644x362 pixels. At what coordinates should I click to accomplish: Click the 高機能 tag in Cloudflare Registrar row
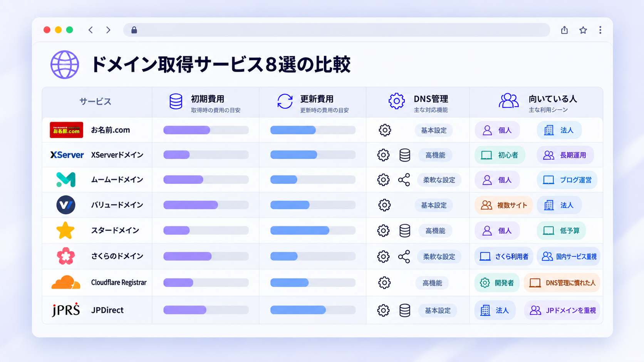click(432, 283)
